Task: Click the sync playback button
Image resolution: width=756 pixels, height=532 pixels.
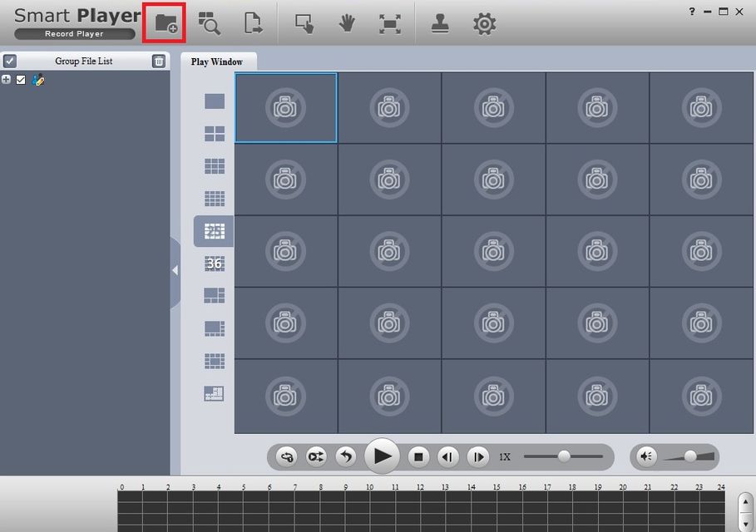Action: coord(286,456)
